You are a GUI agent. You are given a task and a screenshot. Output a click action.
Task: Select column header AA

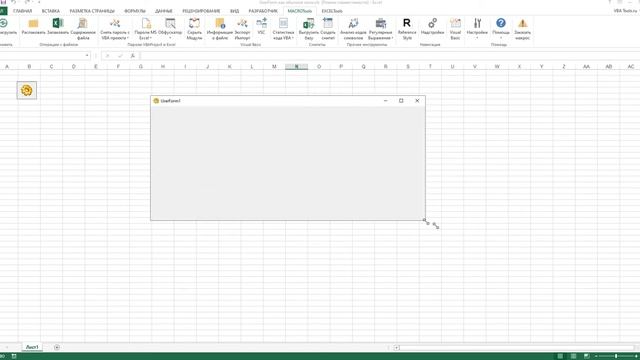(586, 67)
